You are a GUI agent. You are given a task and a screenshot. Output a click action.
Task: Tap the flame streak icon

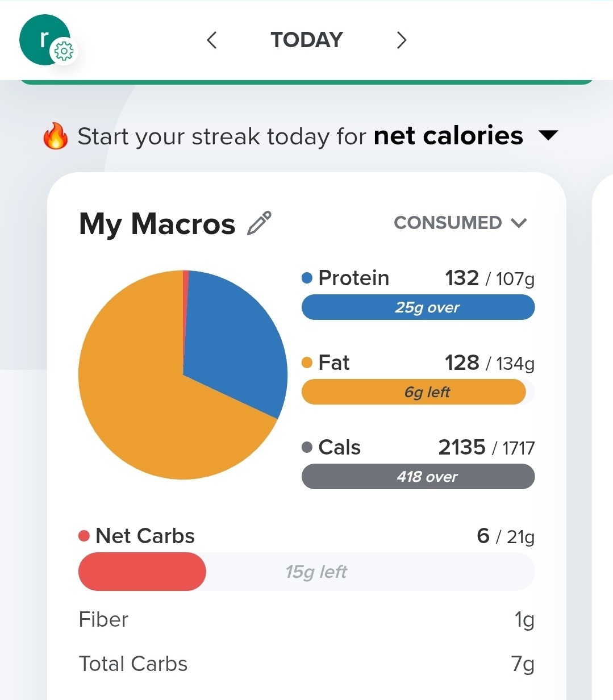pyautogui.click(x=56, y=136)
